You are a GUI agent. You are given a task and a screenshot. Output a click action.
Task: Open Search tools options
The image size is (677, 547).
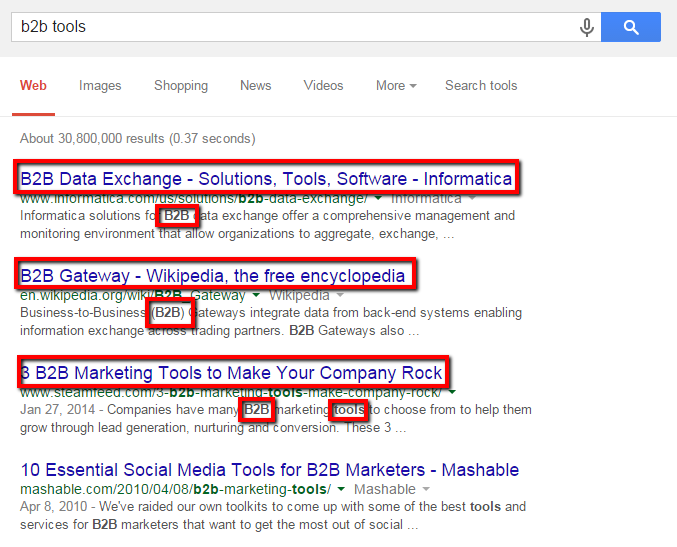pyautogui.click(x=481, y=85)
